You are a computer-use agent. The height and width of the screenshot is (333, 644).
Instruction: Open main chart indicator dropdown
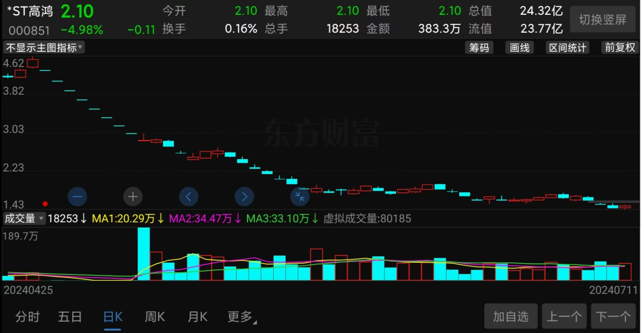[44, 48]
